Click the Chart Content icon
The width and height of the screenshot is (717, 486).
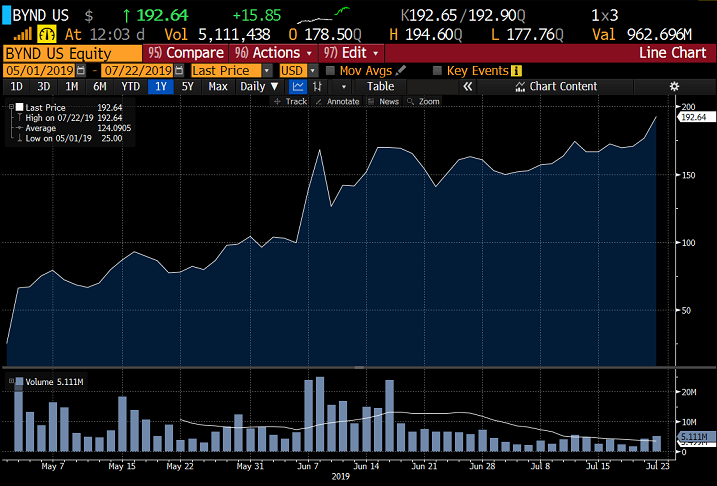click(x=520, y=86)
